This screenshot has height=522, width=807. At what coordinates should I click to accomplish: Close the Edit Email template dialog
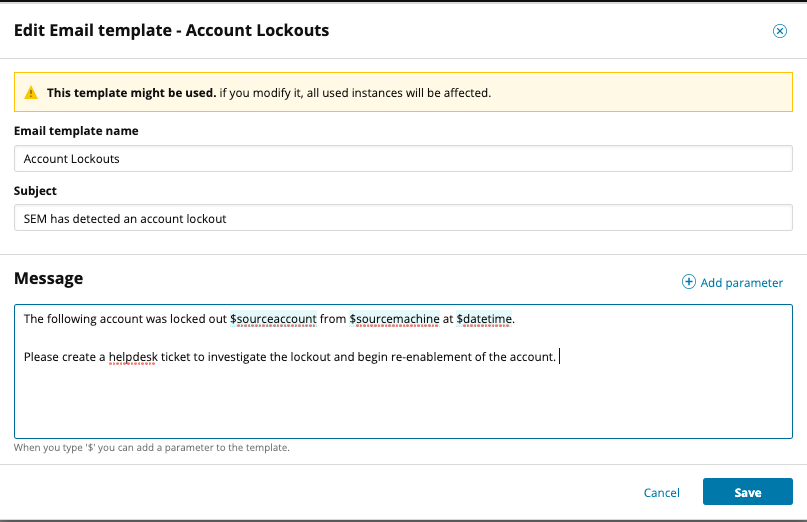point(780,31)
